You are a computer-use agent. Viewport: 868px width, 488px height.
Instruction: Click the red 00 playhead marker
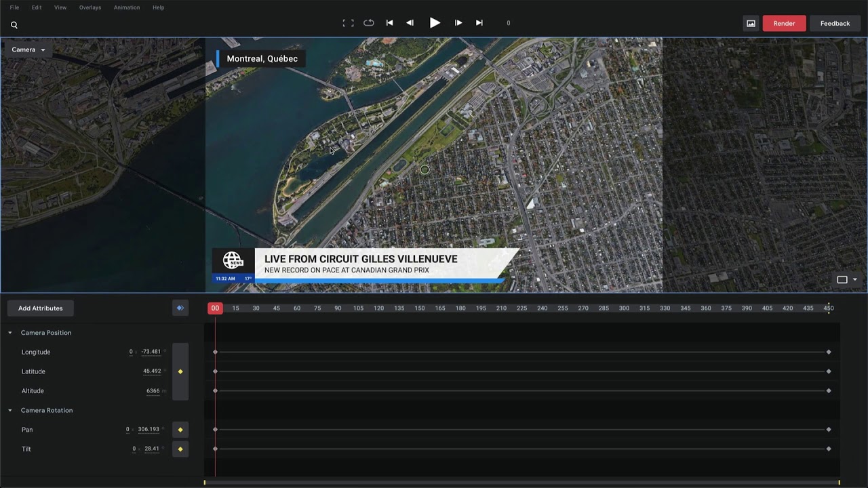215,308
